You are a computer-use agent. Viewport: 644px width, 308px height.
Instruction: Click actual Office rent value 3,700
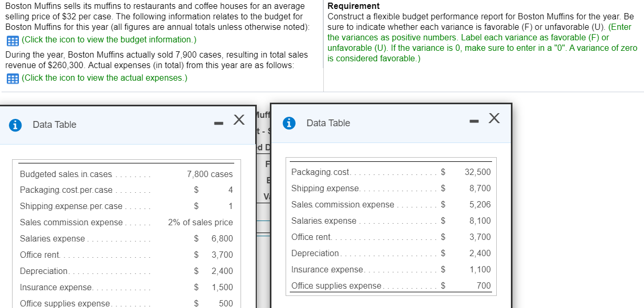(481, 237)
